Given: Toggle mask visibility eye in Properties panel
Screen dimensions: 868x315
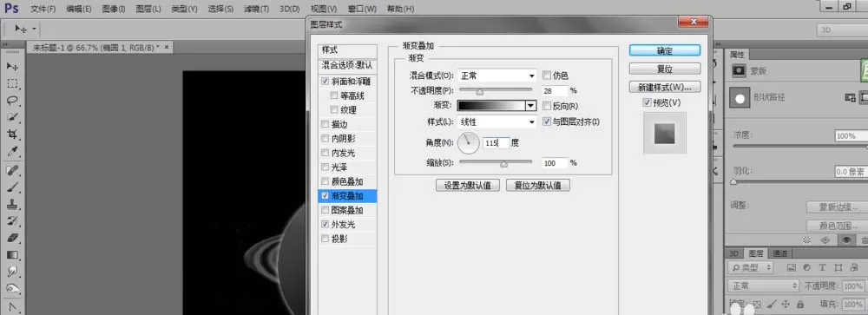Looking at the screenshot, I should [845, 240].
